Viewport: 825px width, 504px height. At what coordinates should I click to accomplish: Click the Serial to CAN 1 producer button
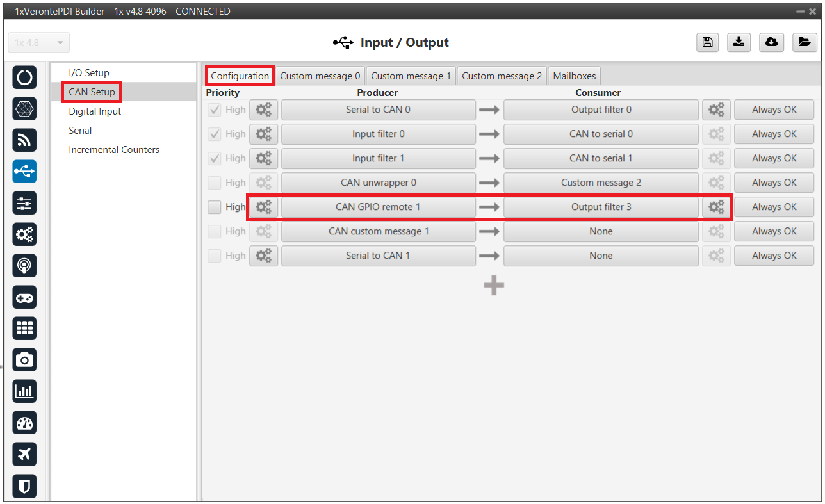point(379,256)
